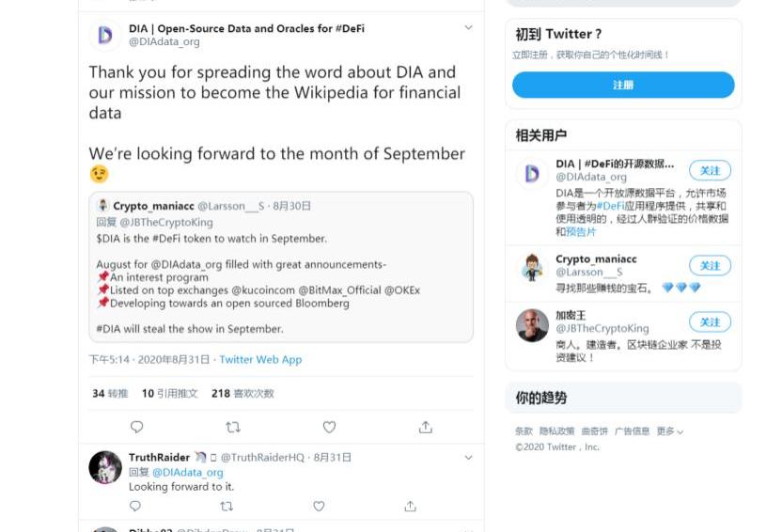Retweet the DIA main tweet

233,427
